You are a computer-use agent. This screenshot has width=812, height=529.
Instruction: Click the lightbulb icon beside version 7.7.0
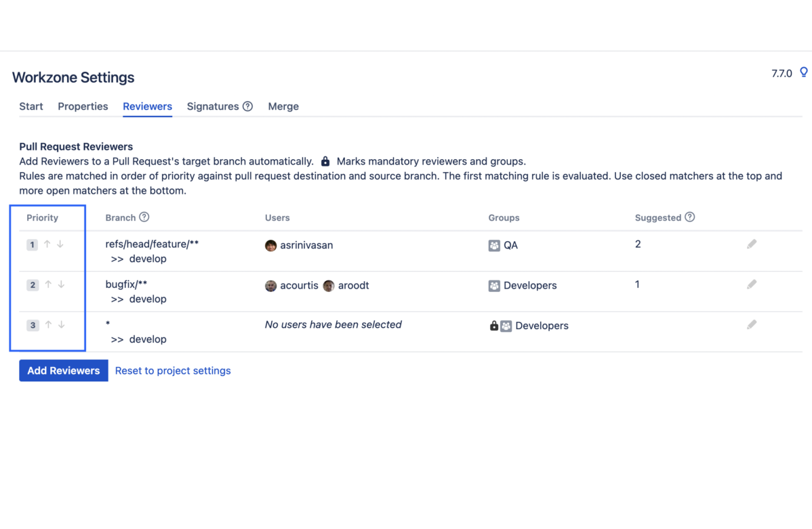click(804, 72)
